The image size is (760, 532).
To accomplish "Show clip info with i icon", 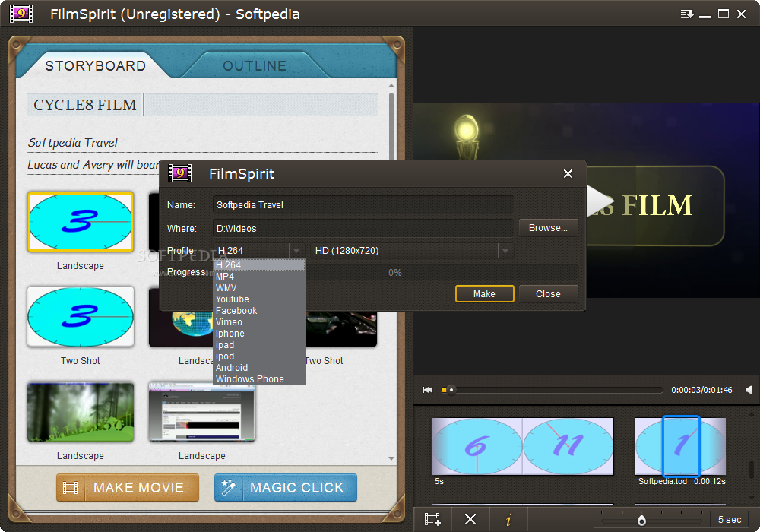I will pos(508,520).
